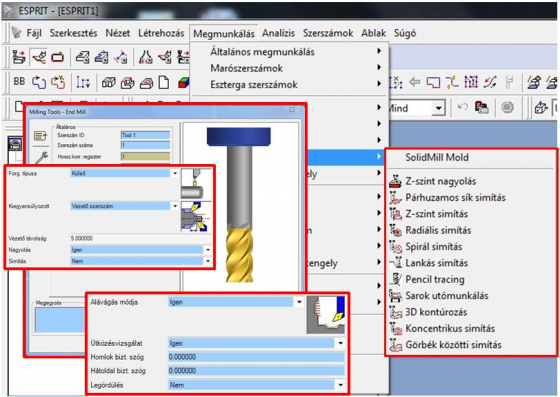Click the Spirál simítás icon
Image resolution: width=560 pixels, height=397 pixels.
[x=395, y=246]
